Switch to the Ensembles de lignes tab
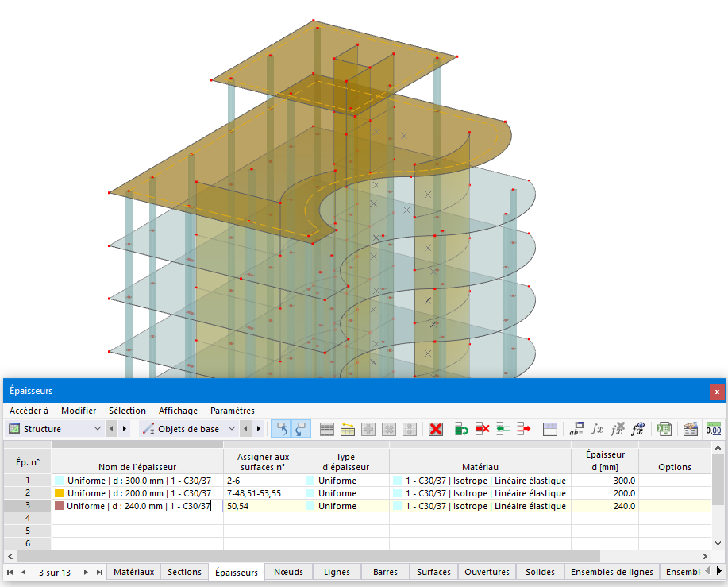 [x=611, y=572]
